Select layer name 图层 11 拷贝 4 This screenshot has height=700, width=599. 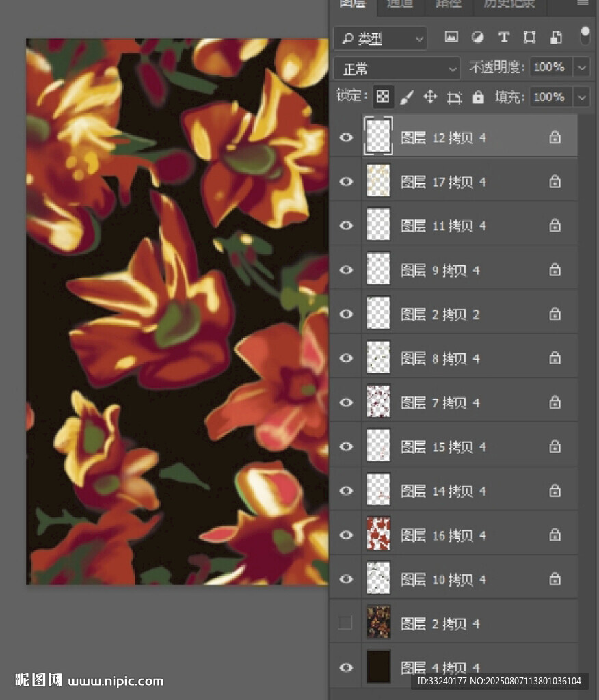[x=443, y=226]
